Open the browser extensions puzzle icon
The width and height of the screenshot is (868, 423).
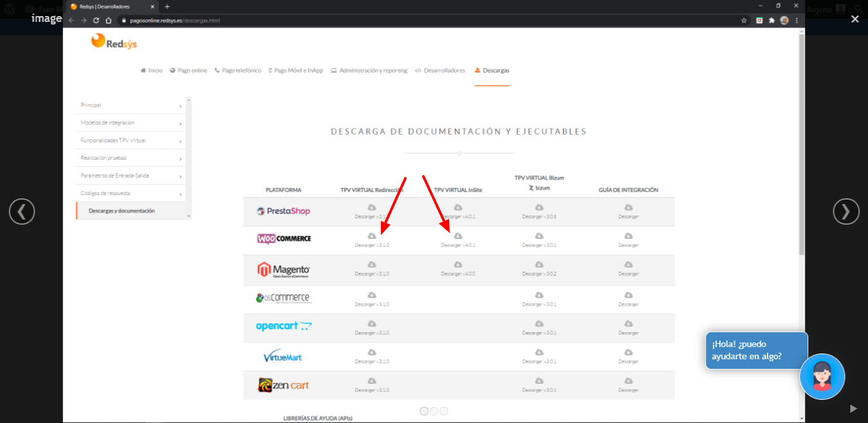(x=771, y=20)
